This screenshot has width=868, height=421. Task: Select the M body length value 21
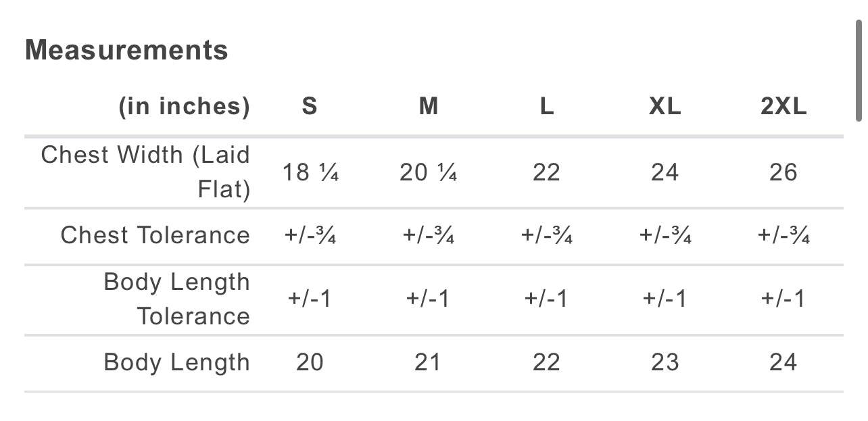click(429, 363)
